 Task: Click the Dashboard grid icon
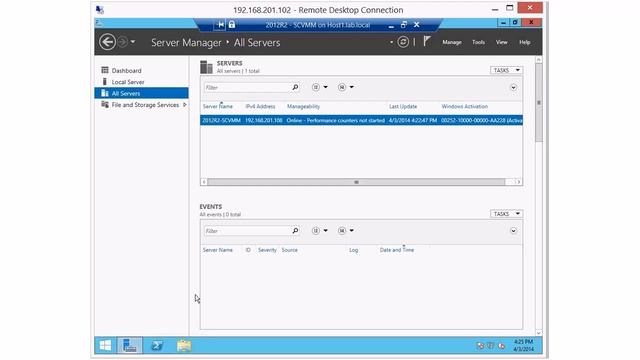point(105,70)
